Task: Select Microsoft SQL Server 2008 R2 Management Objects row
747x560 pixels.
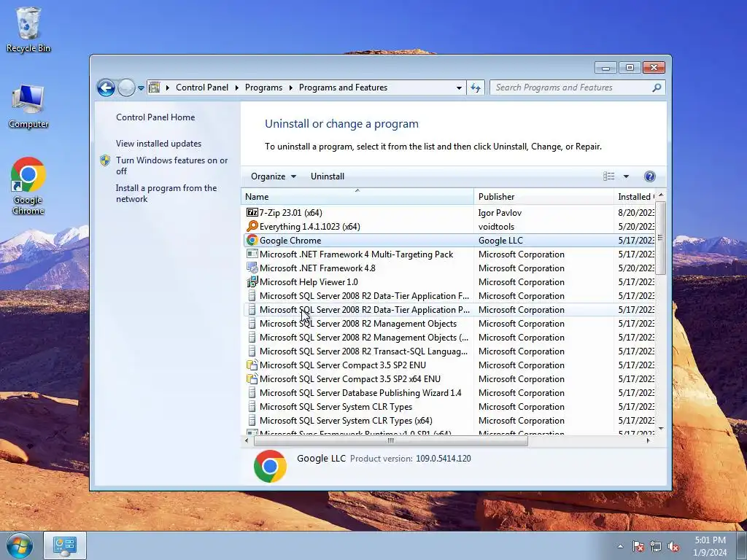Action: (x=449, y=324)
